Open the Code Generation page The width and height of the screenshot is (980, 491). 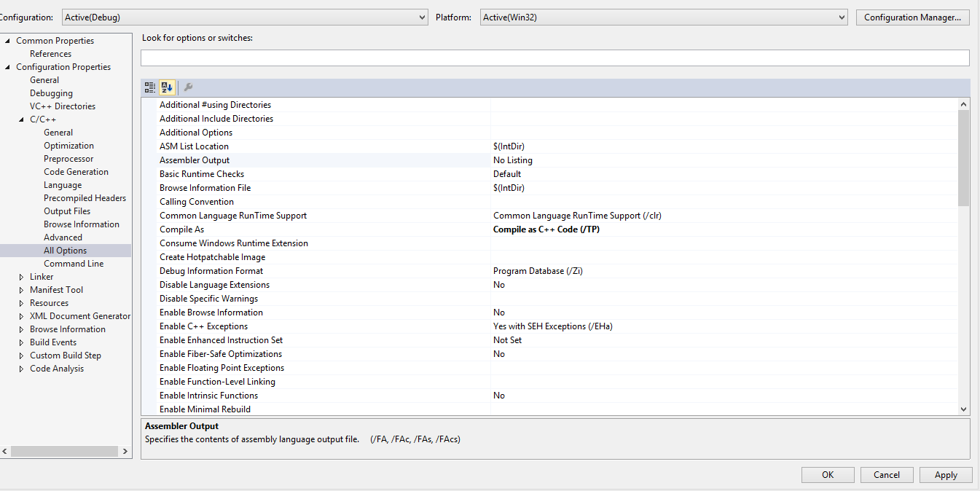[x=76, y=172]
